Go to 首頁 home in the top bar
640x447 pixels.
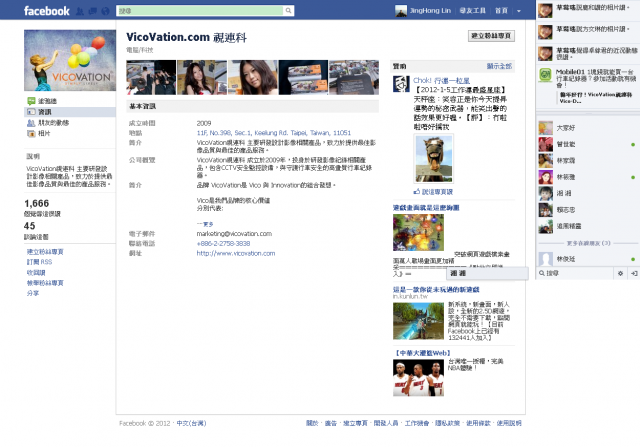click(501, 11)
